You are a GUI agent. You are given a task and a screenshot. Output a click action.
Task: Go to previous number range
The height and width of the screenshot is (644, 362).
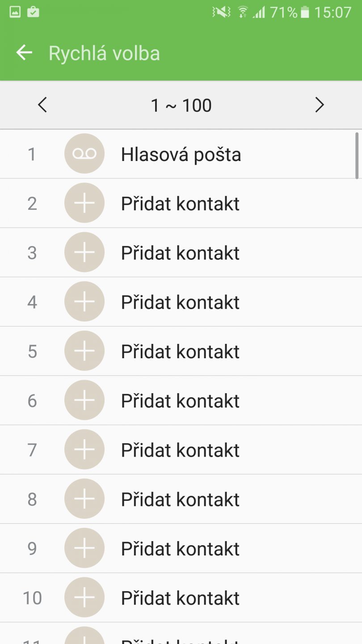point(42,105)
